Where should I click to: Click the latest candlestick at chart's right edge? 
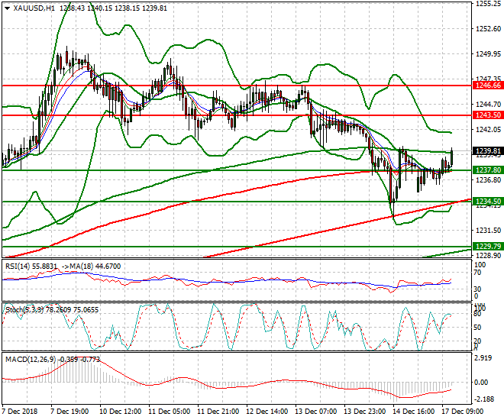tap(453, 156)
